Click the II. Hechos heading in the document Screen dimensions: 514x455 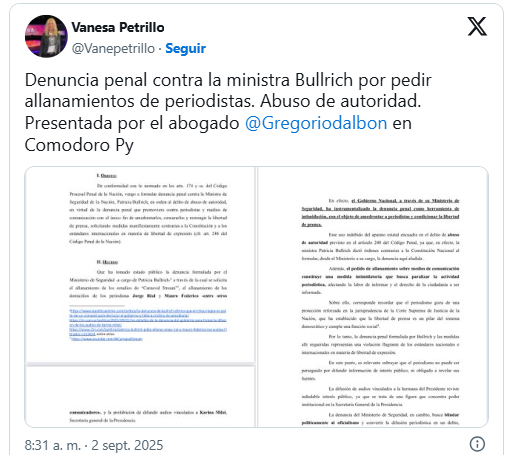pyautogui.click(x=107, y=262)
